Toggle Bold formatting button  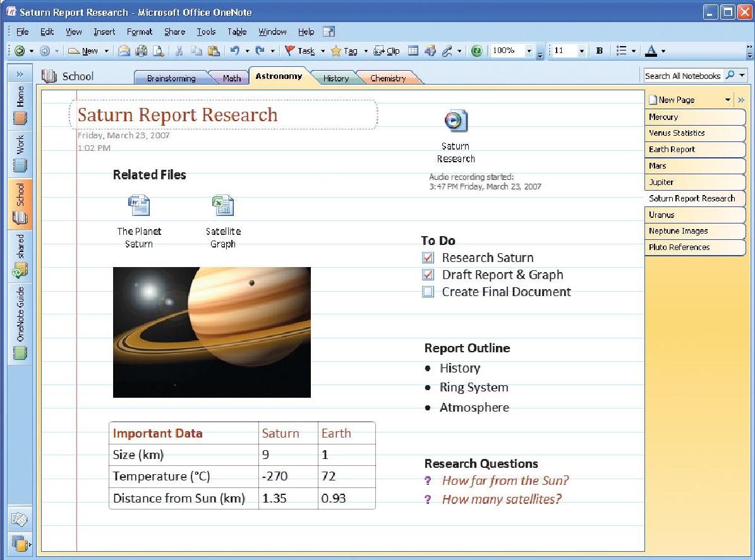point(600,51)
